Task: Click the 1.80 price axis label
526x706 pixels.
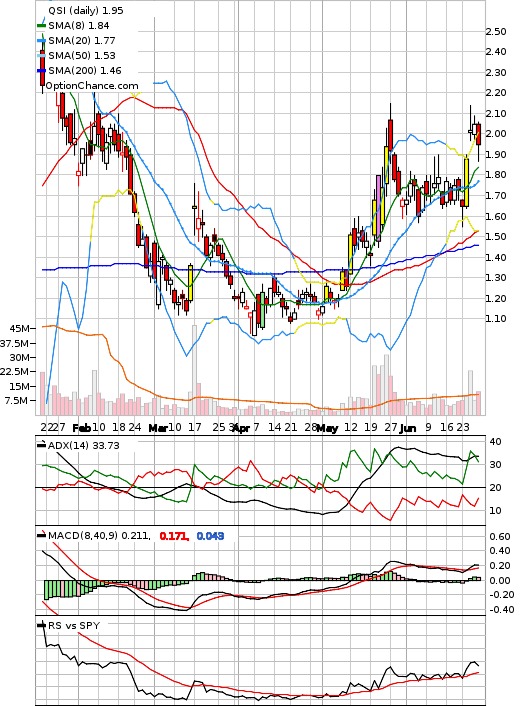Action: coord(496,175)
